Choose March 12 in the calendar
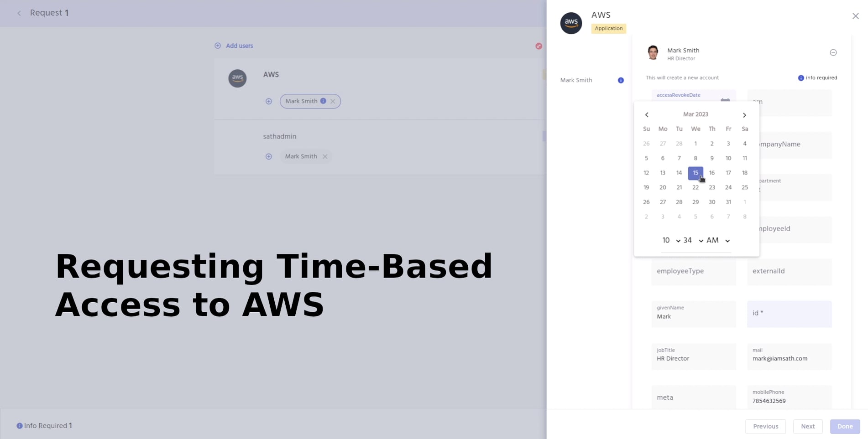The image size is (868, 439). pyautogui.click(x=646, y=173)
